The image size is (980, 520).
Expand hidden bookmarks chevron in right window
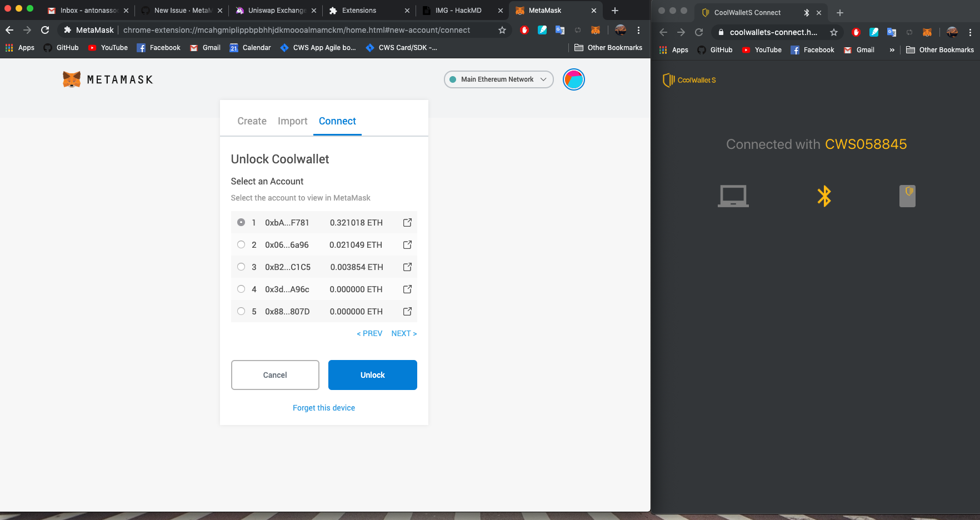(892, 50)
